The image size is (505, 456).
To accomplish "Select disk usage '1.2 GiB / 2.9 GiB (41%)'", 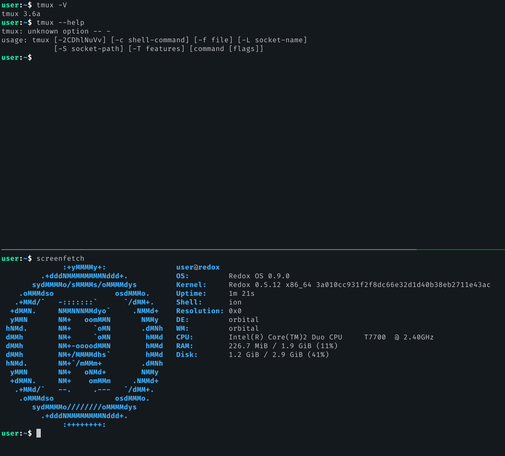I will click(x=279, y=355).
